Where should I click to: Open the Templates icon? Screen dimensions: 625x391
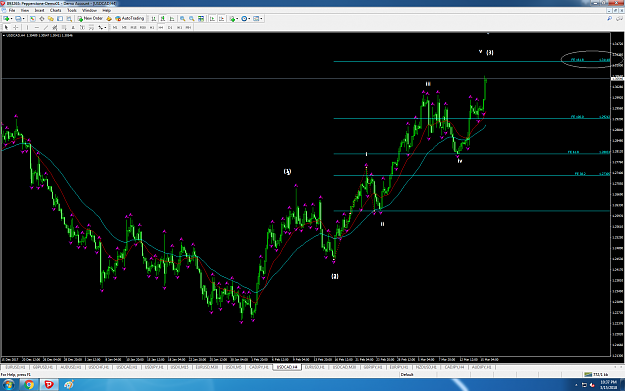coord(256,18)
